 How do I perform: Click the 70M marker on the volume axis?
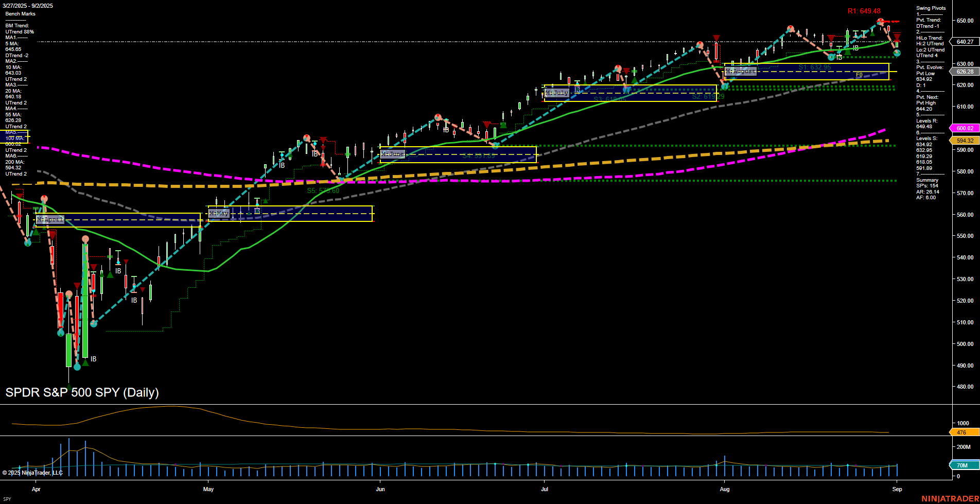961,465
